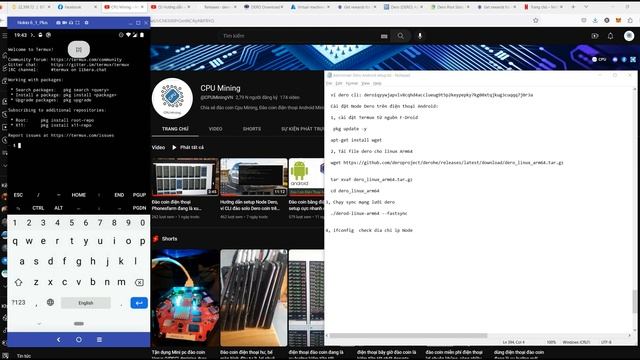Image resolution: width=640 pixels, height=360 pixels.
Task: Click the MetaMask fox extension icon
Action: 618,20
